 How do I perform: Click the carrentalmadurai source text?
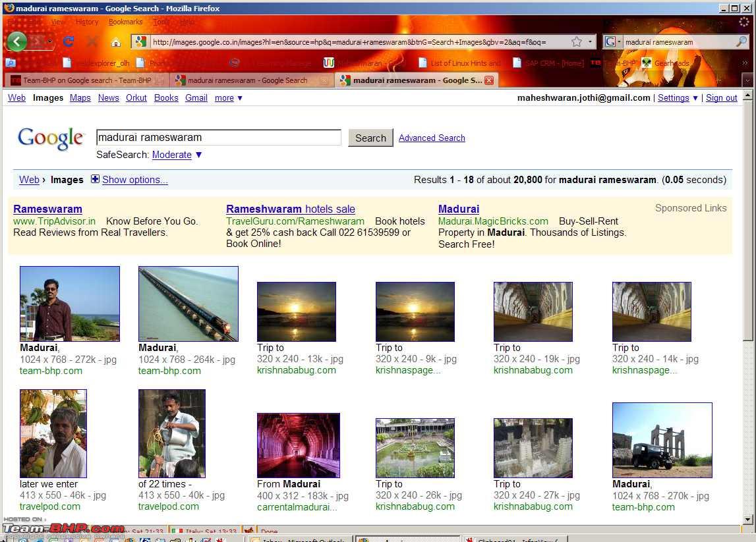pyautogui.click(x=297, y=507)
